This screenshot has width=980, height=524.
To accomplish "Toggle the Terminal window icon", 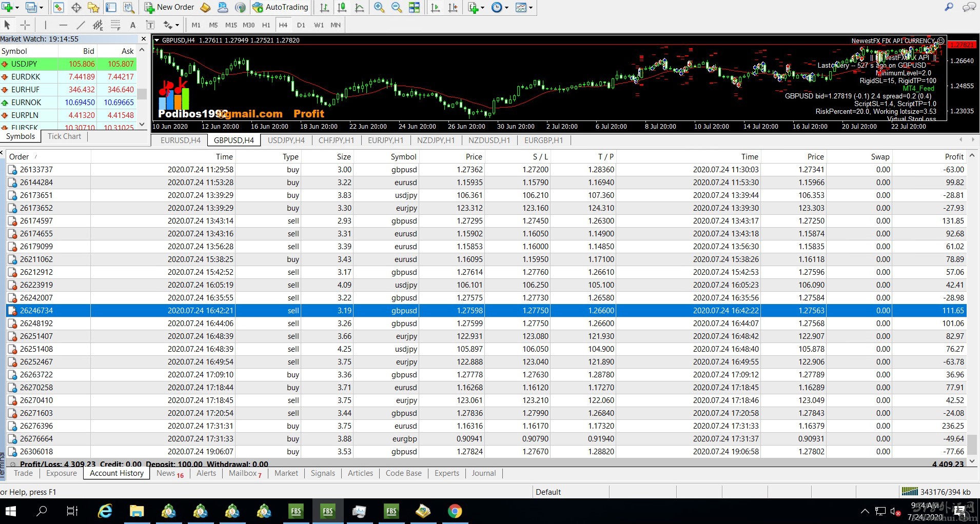I will (111, 8).
